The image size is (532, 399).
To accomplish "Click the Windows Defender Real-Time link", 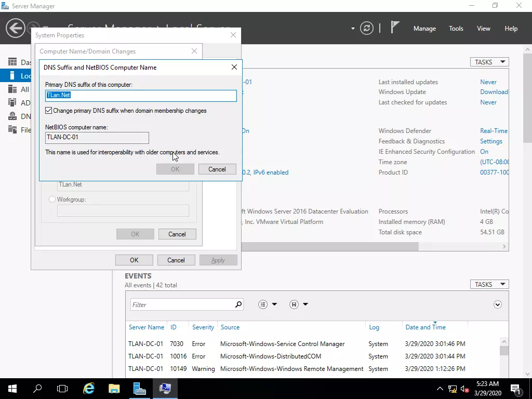I will pos(494,130).
